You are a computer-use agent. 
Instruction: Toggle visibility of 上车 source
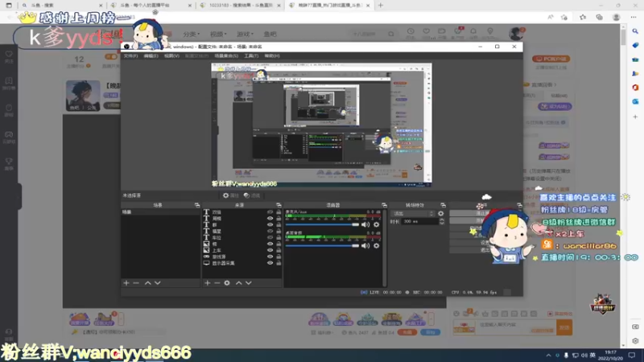[270, 250]
